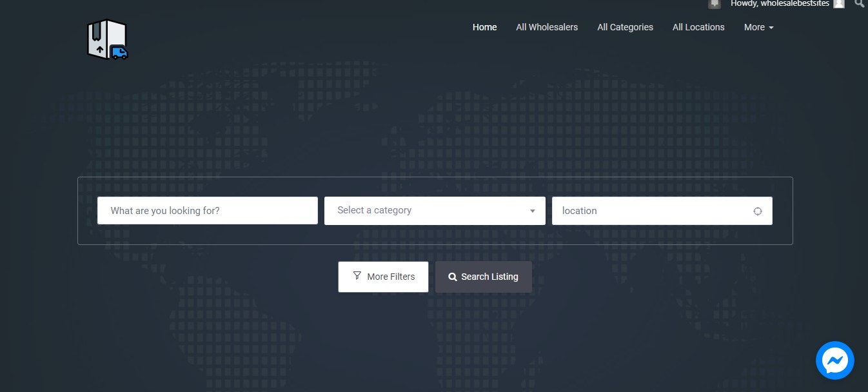
Task: Click the notification icon beside Howdy text
Action: tap(715, 3)
